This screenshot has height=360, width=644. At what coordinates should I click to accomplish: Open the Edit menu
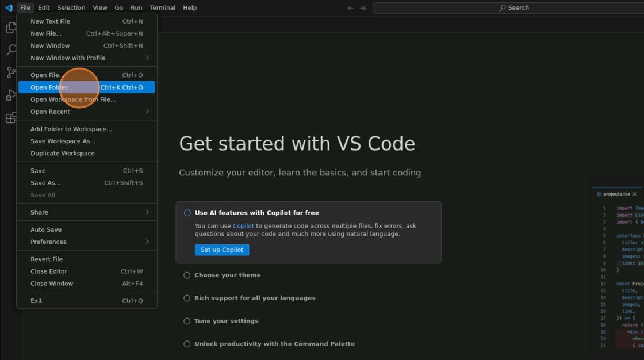(44, 8)
